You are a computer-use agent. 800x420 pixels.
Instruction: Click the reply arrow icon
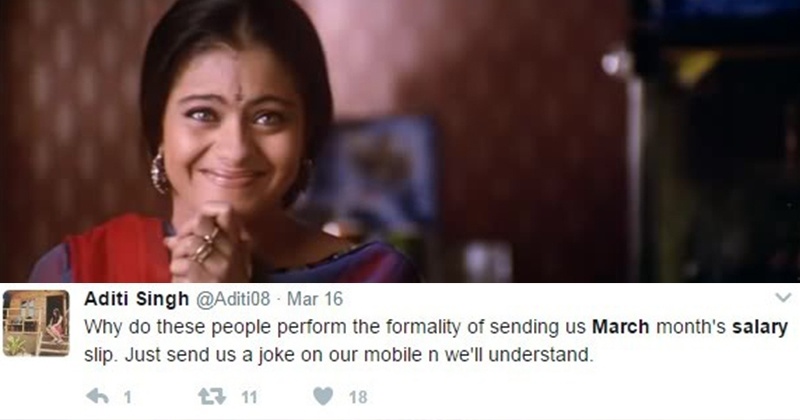(x=97, y=397)
